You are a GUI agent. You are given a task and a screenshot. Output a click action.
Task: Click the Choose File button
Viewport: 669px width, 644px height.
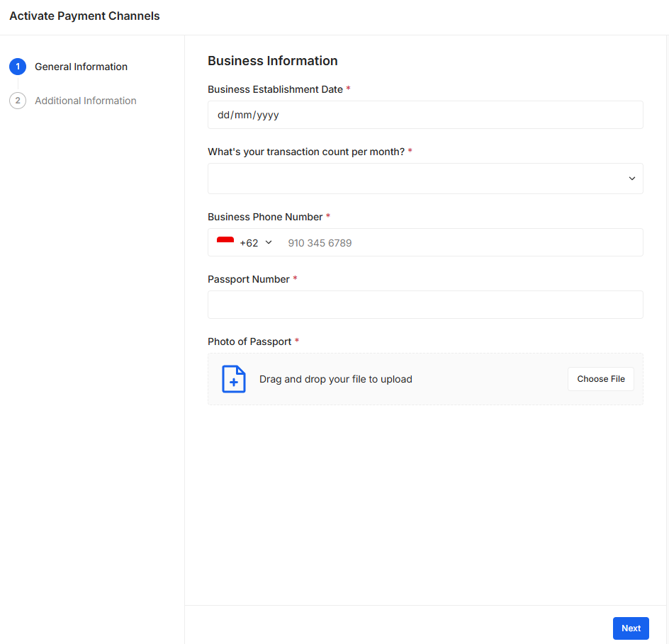[x=600, y=378]
